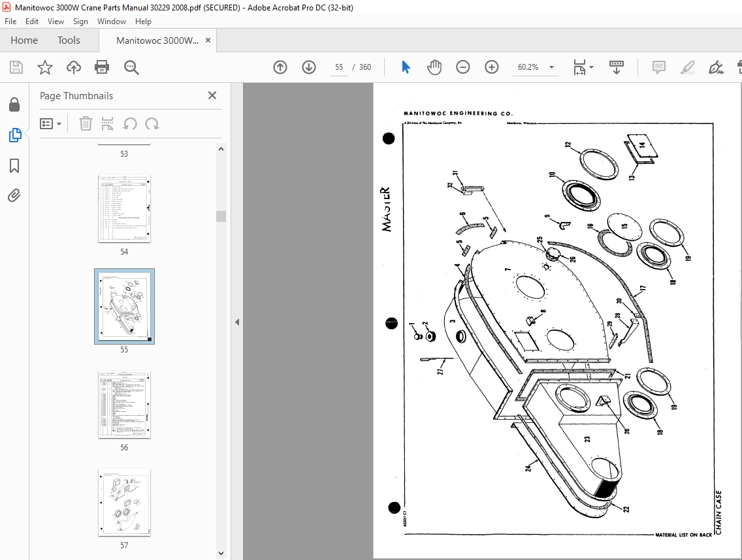
Task: Open the File menu
Action: point(10,22)
